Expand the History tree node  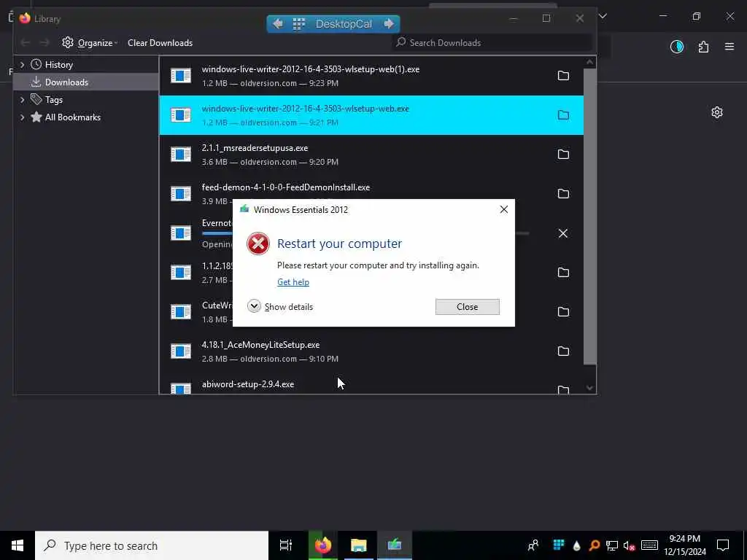pos(22,64)
